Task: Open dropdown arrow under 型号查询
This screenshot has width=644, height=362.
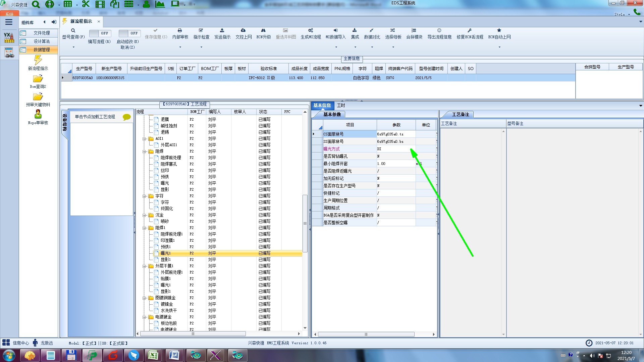Action: tap(73, 47)
